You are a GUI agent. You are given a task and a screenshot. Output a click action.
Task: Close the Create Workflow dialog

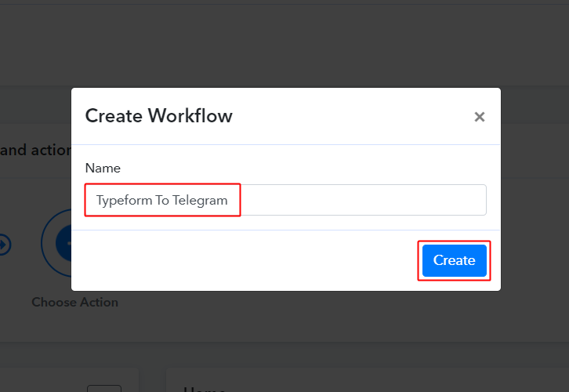click(x=480, y=117)
